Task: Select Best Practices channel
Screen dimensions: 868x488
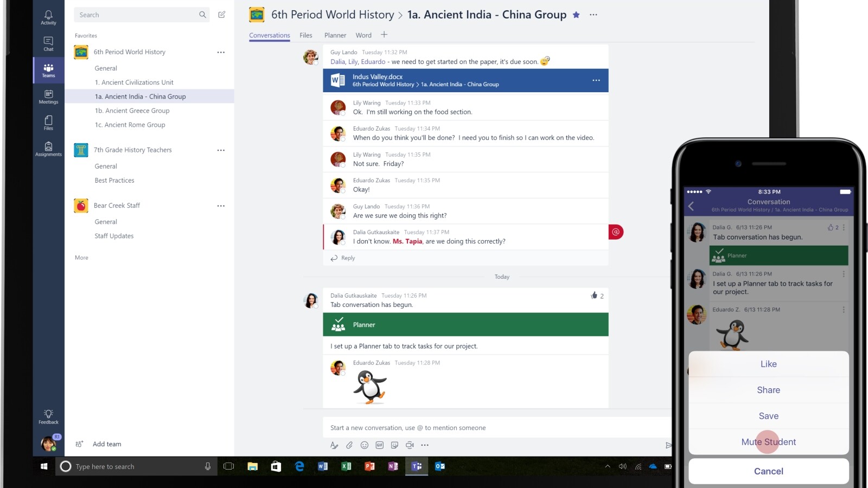Action: click(x=114, y=181)
